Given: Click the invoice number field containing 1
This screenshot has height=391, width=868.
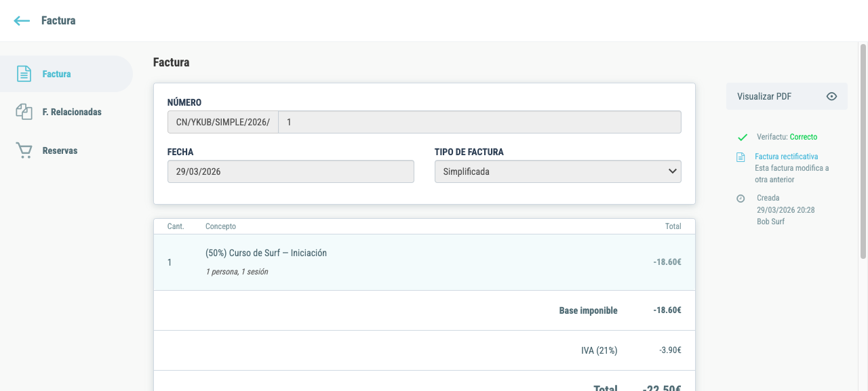Looking at the screenshot, I should tap(479, 122).
